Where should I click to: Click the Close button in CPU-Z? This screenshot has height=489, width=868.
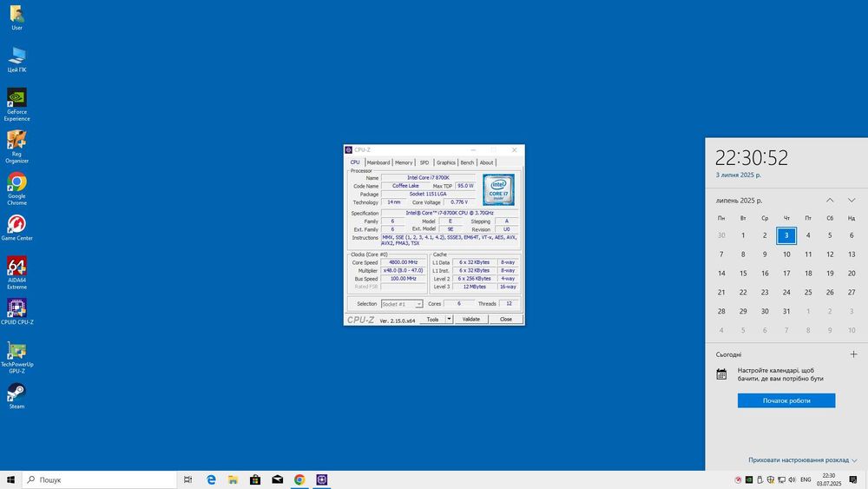point(506,319)
